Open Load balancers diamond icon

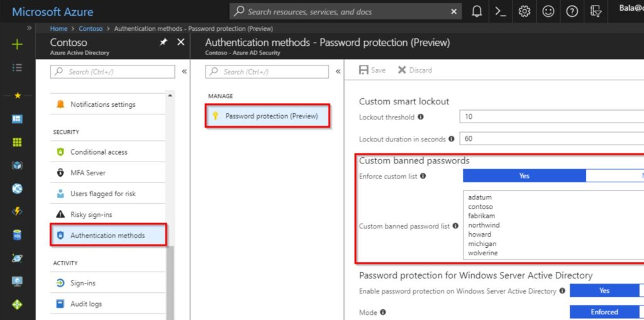coord(17,305)
